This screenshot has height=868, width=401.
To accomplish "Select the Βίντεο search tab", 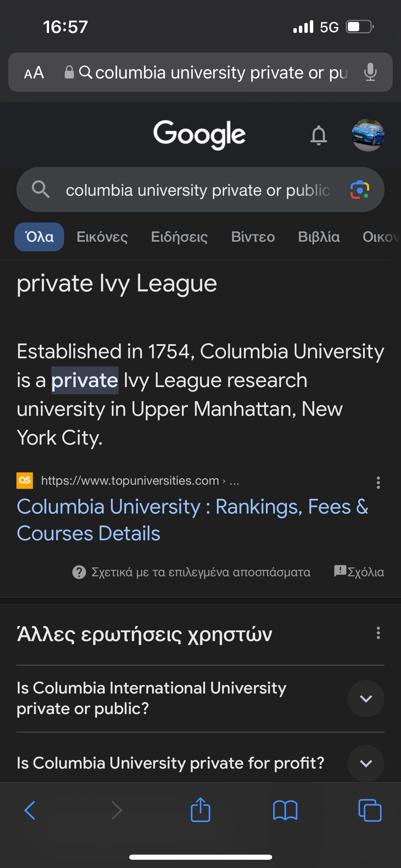I will tap(253, 237).
